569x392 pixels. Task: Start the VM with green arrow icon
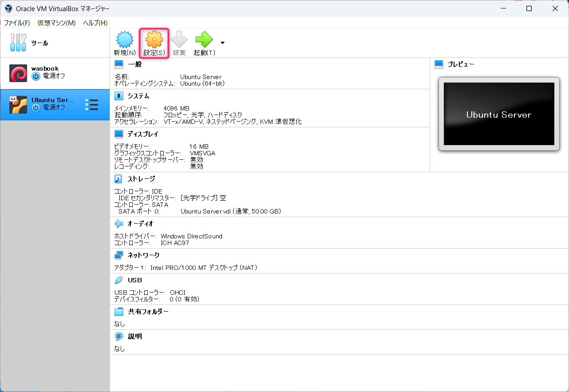click(x=204, y=40)
